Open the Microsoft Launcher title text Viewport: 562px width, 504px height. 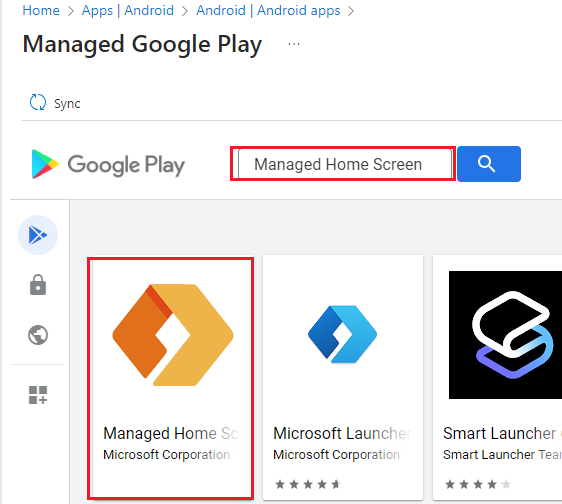[x=342, y=433]
